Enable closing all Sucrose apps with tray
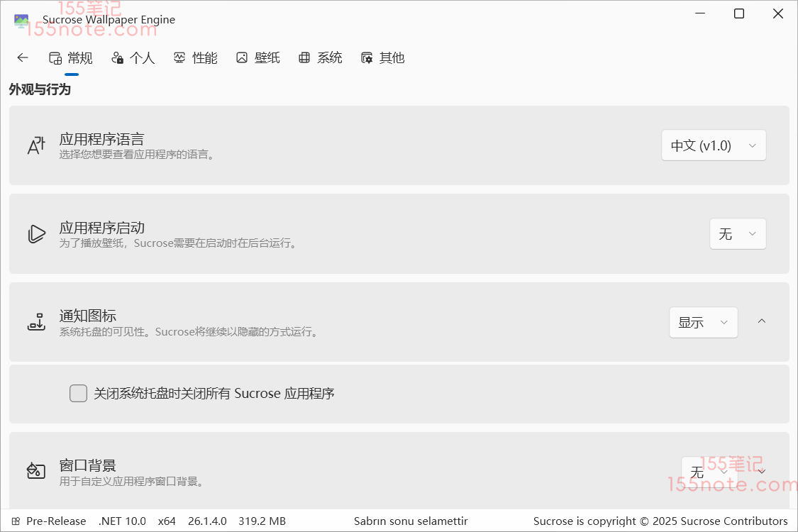The width and height of the screenshot is (798, 532). point(78,393)
